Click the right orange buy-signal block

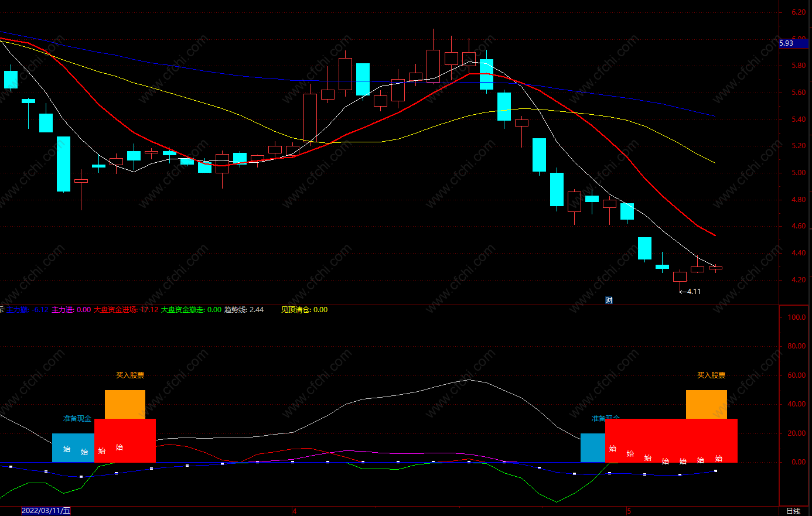click(707, 405)
